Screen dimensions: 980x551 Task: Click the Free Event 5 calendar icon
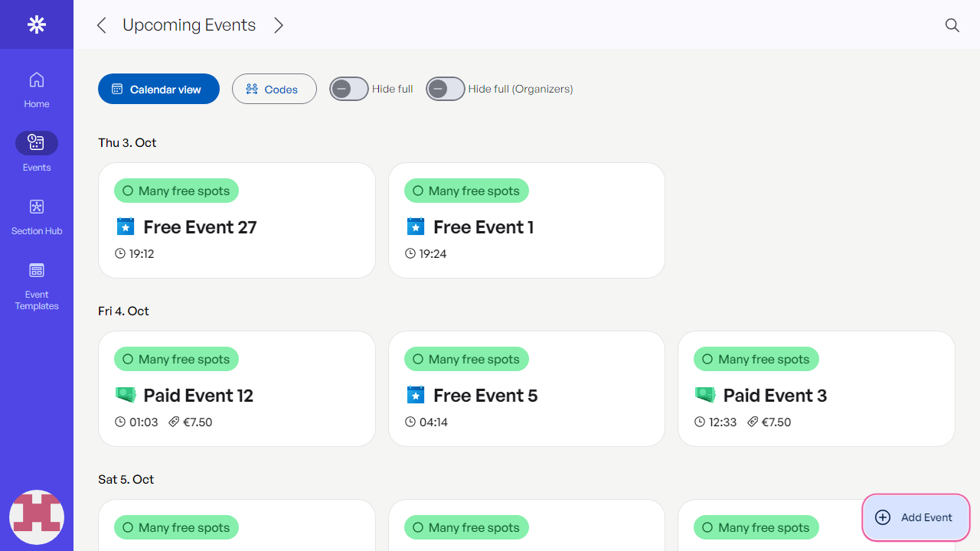click(x=415, y=395)
